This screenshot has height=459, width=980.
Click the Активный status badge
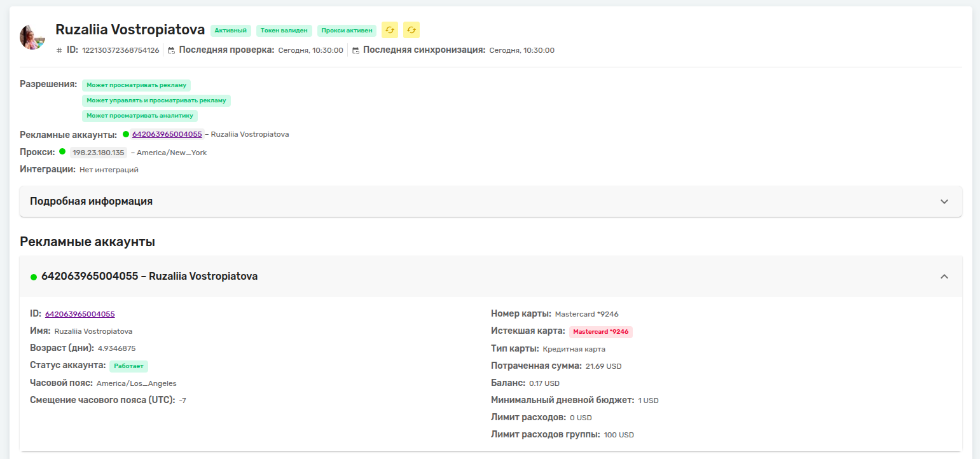click(231, 30)
